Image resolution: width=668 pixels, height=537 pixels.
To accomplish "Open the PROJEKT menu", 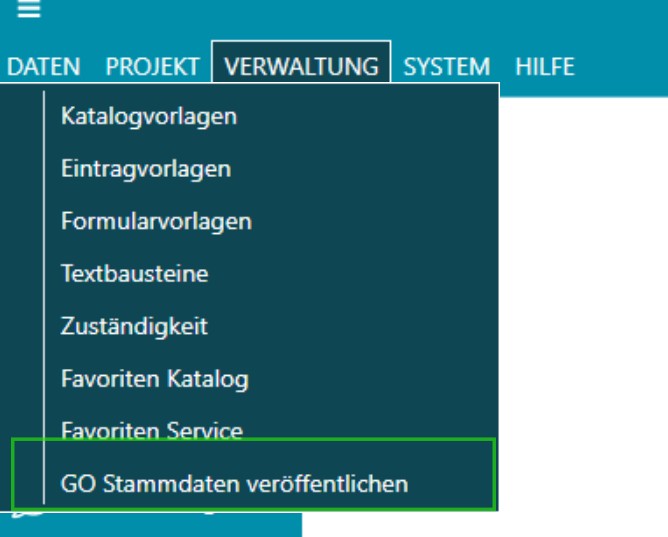I will (x=153, y=67).
